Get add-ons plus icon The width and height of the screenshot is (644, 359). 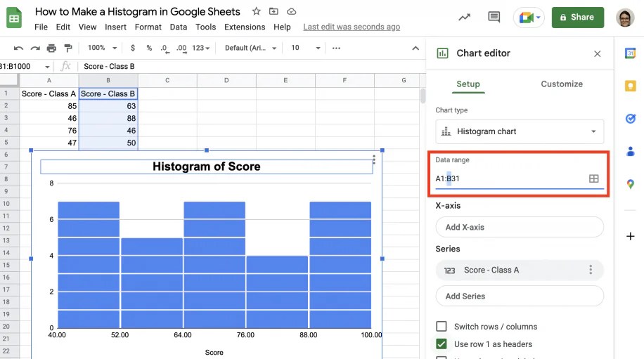click(x=630, y=236)
